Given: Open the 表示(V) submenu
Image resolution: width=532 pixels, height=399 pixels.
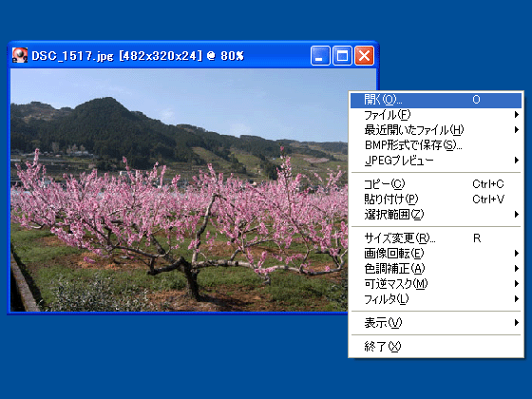Looking at the screenshot, I should pyautogui.click(x=436, y=323).
